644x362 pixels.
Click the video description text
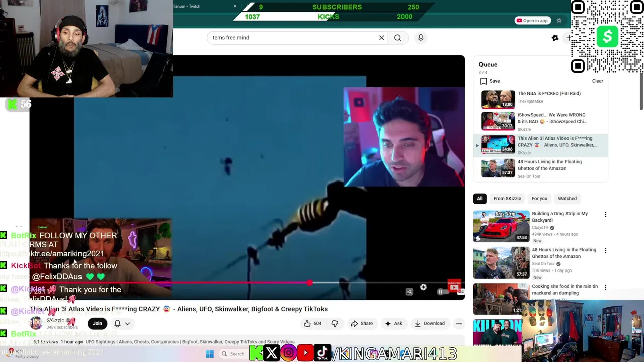190,342
